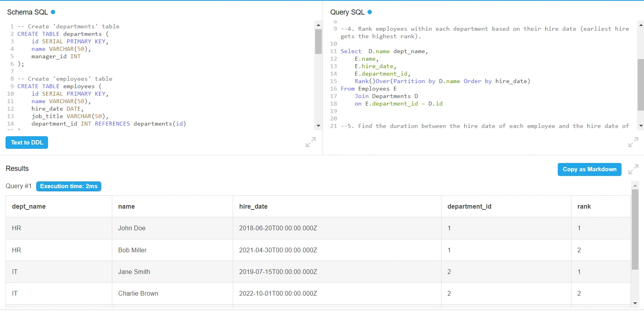Click the Execution time badge
The width and height of the screenshot is (644, 311).
[69, 186]
